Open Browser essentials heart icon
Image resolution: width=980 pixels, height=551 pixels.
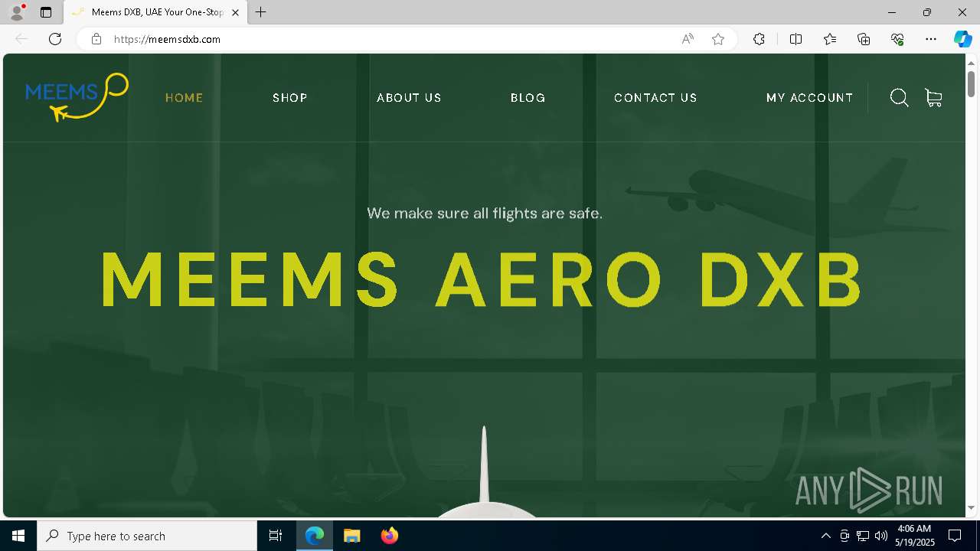coord(897,39)
